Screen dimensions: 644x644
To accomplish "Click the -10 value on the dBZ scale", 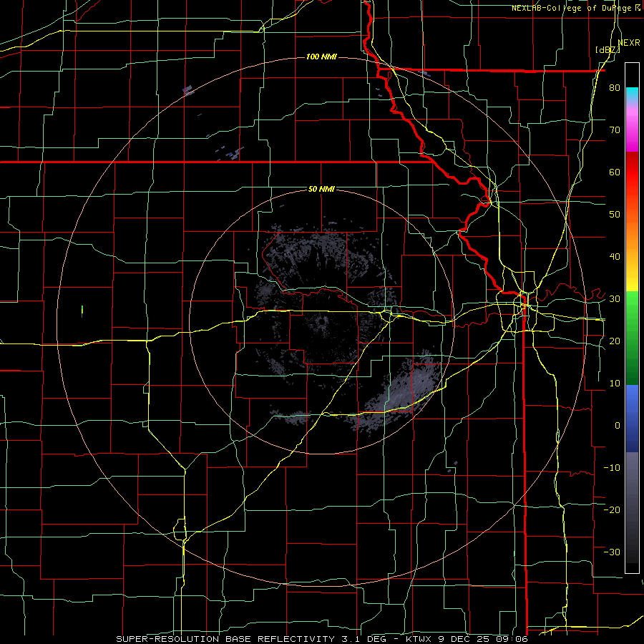I will pos(612,468).
